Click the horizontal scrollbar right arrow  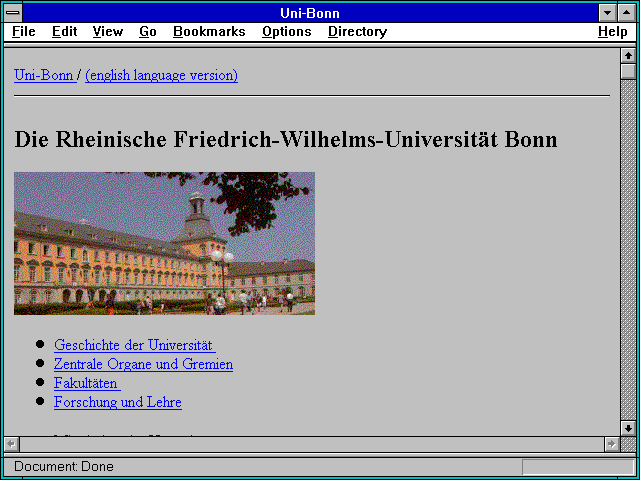click(x=611, y=444)
